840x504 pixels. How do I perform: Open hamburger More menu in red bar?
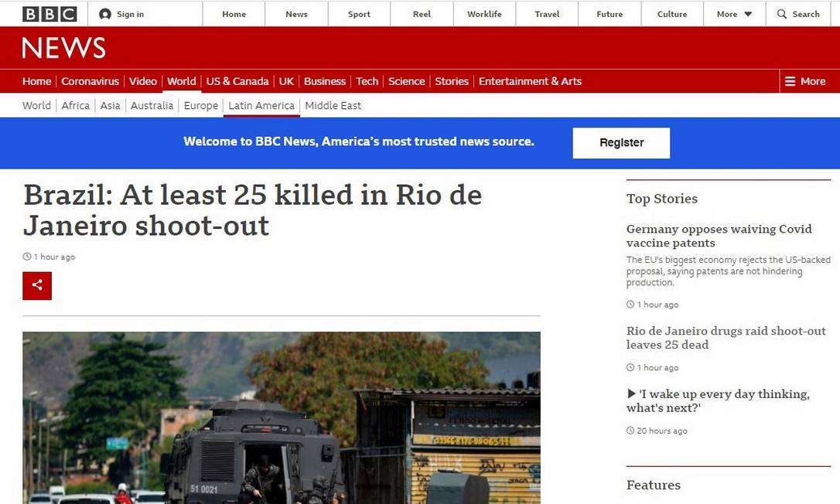(x=790, y=81)
